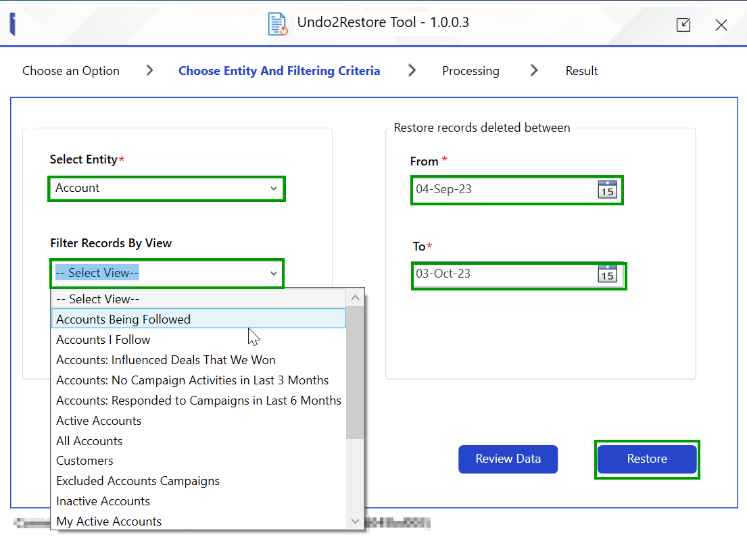The width and height of the screenshot is (747, 560).
Task: Pick 'Accounts: Influenced Deals That We Won'
Action: 199,360
